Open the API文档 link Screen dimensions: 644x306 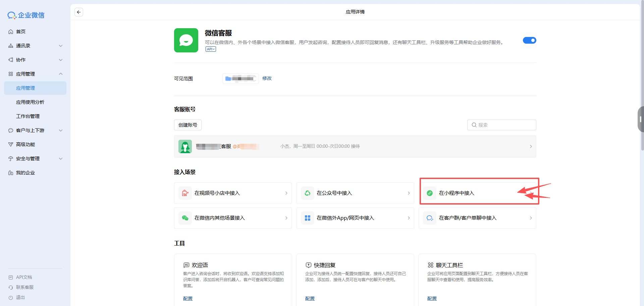24,277
